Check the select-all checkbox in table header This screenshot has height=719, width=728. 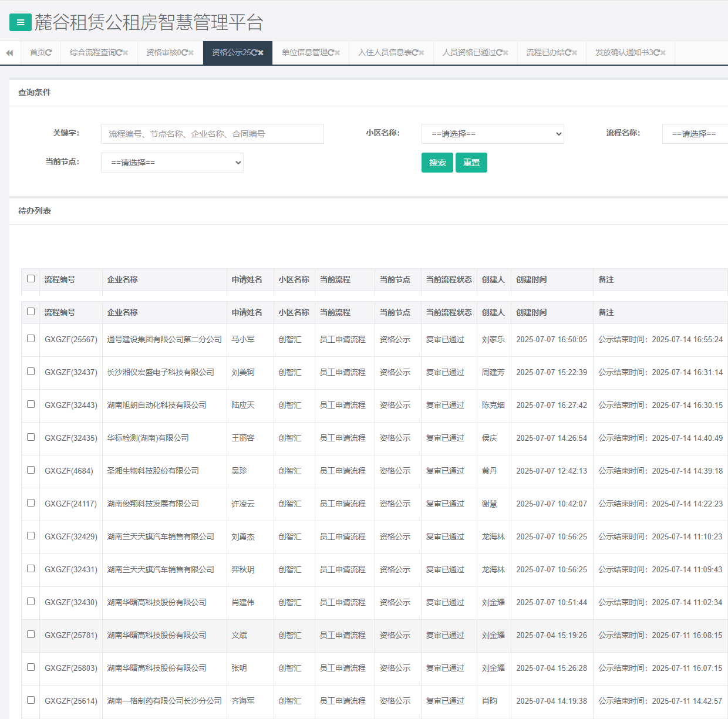coord(31,312)
